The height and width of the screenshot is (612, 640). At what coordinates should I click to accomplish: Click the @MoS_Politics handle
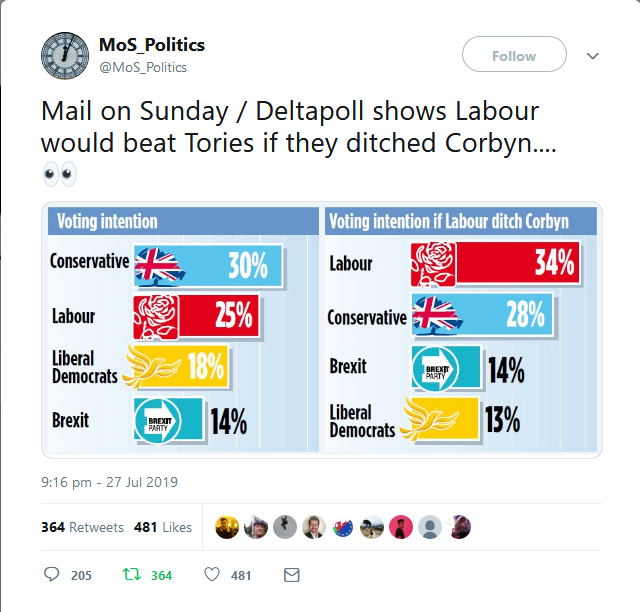click(142, 67)
